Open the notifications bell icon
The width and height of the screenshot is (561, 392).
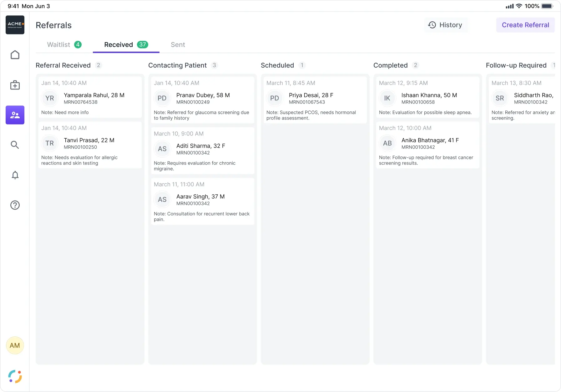[15, 175]
